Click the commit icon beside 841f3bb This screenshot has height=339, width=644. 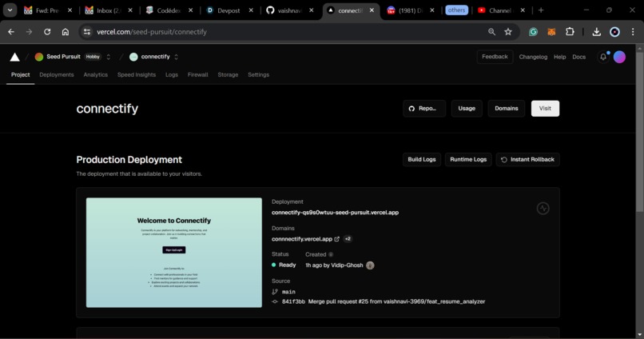275,301
